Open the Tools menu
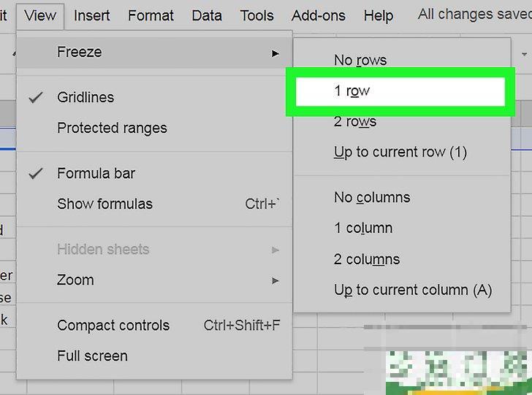The height and width of the screenshot is (395, 532). [256, 15]
